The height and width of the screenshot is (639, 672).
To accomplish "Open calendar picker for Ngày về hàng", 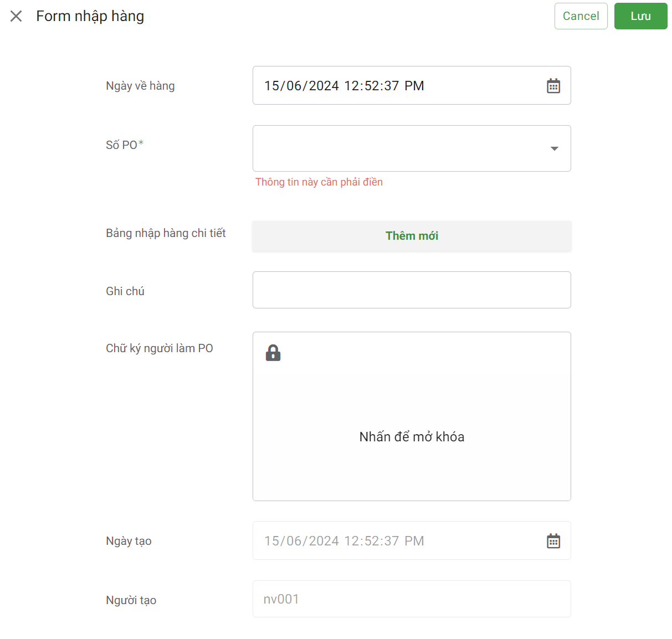I will tap(553, 86).
